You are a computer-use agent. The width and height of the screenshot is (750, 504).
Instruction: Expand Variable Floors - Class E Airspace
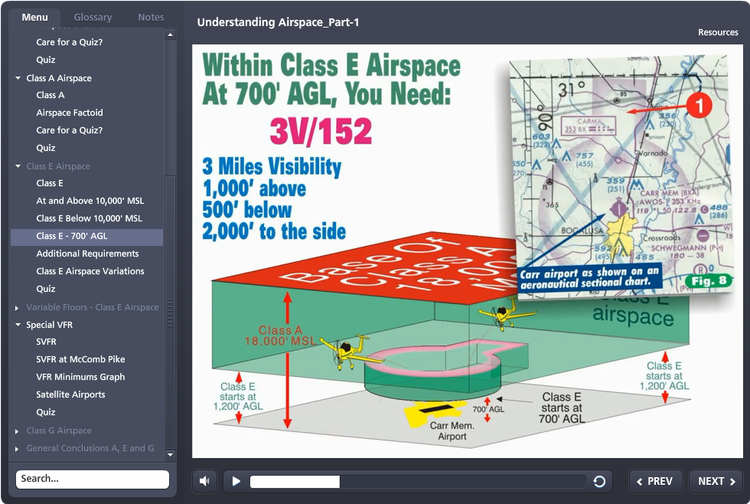[18, 307]
